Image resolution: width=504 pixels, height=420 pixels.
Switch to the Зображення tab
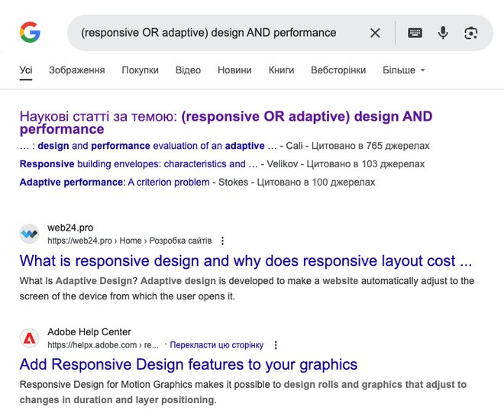click(x=77, y=70)
